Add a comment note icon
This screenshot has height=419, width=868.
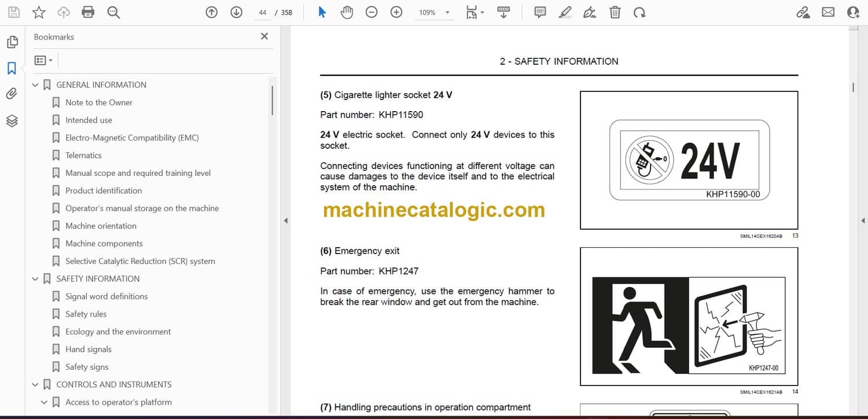tap(540, 12)
